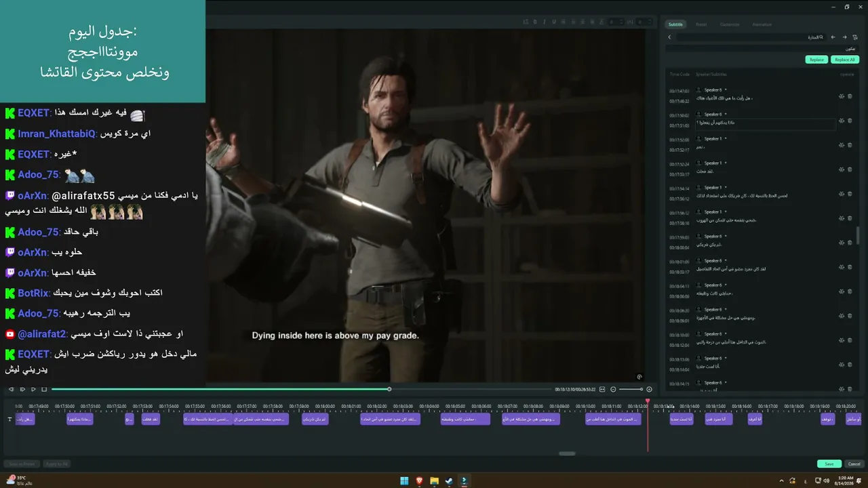Open speaker dropdown for subtitle at 00:17:50:02
868x488 pixels.
tap(726, 115)
